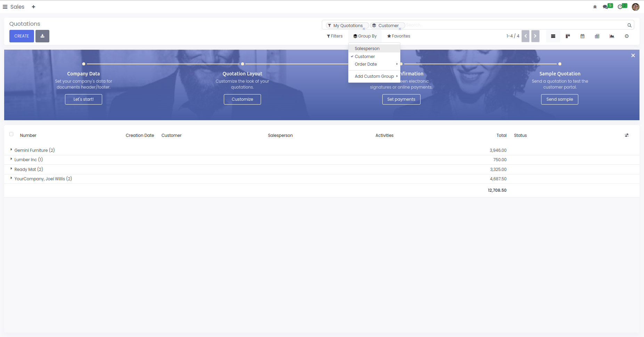Remove the My Quotations filter facet
Screen dimensions: 644x337
[x=364, y=29]
